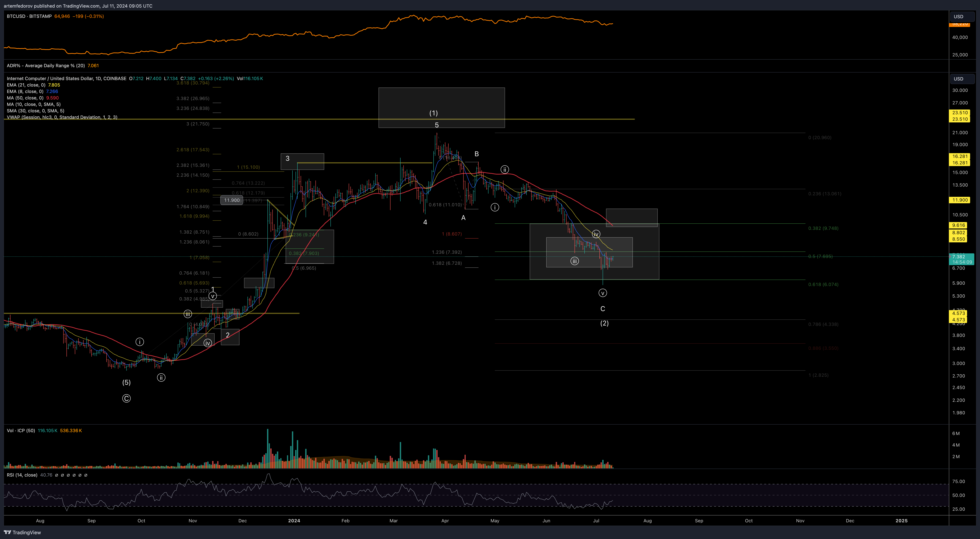The height and width of the screenshot is (539, 980).
Task: Select the 1.382 (8.751) extension label
Action: 194,232
